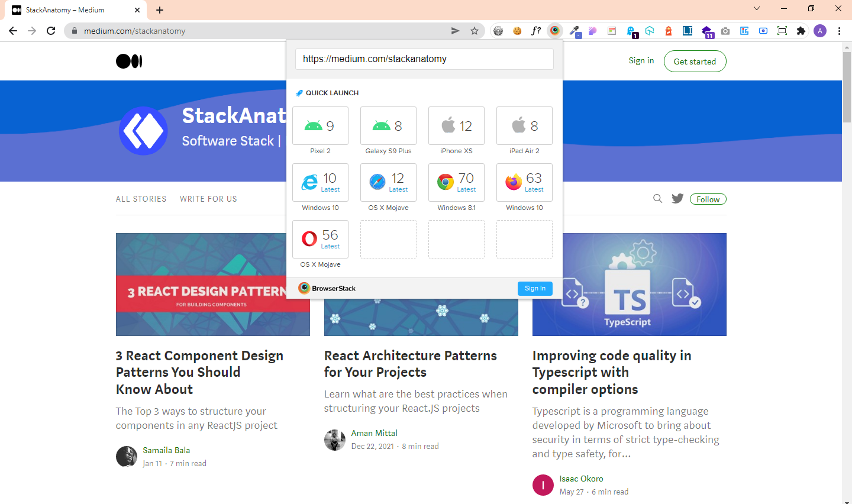Open author Aman Mittal's profile
Image resolution: width=852 pixels, height=504 pixels.
tap(375, 433)
